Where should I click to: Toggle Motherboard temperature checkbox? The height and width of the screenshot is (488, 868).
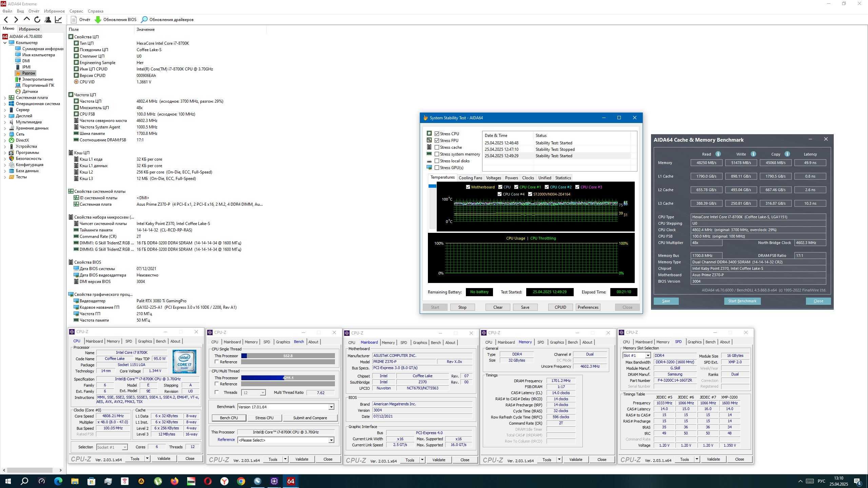click(468, 187)
